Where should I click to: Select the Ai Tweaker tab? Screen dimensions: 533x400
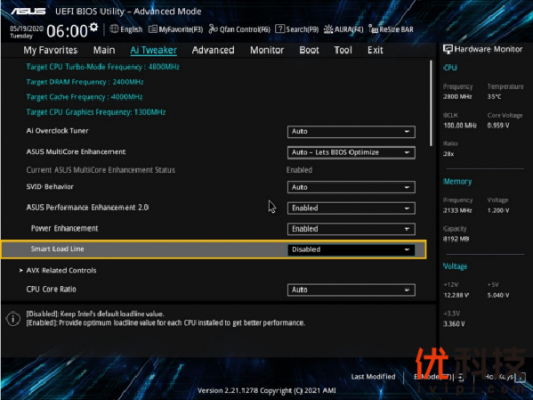coord(153,50)
